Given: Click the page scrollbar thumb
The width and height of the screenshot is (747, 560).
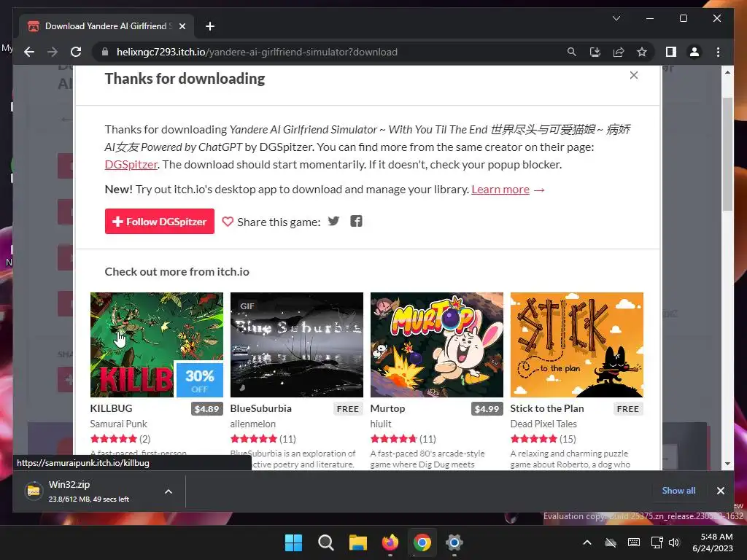Looking at the screenshot, I should (727, 154).
